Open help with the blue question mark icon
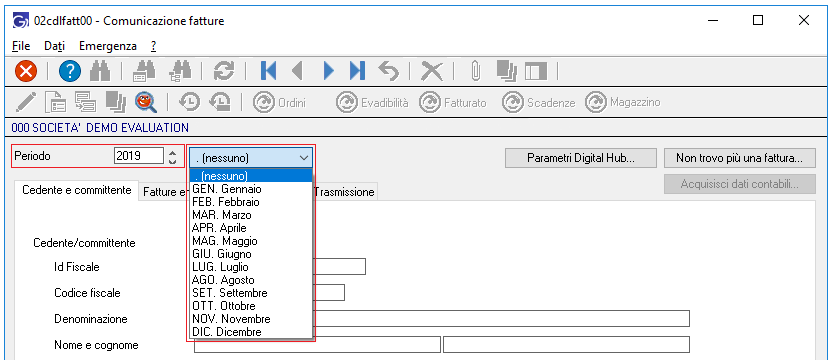 pyautogui.click(x=69, y=71)
